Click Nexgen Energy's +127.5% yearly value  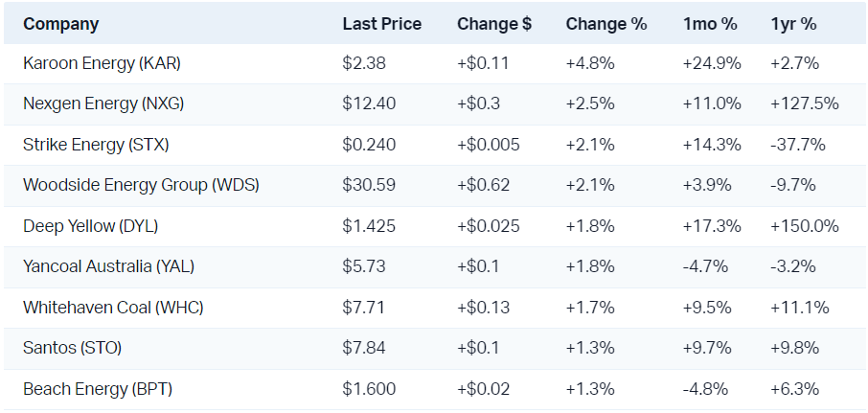pos(804,103)
